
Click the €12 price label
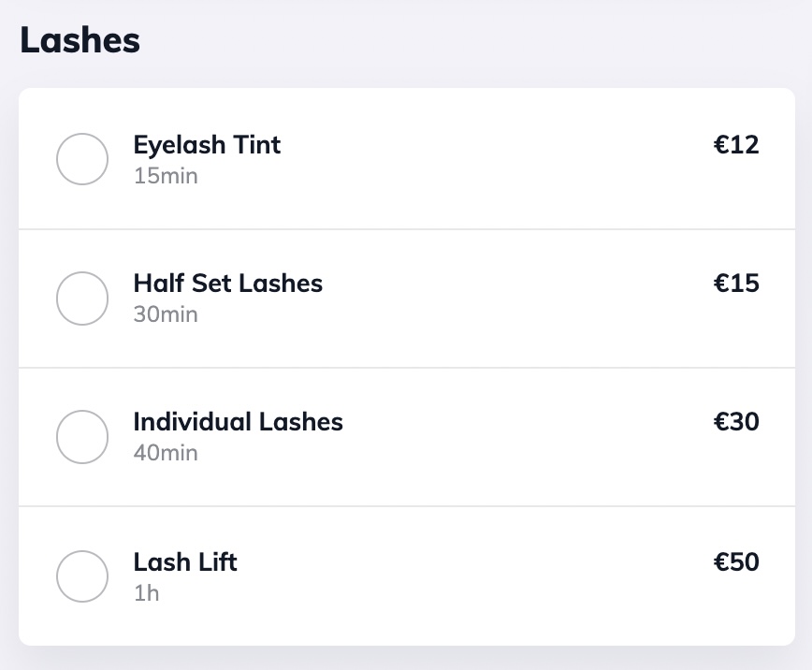pyautogui.click(x=736, y=145)
